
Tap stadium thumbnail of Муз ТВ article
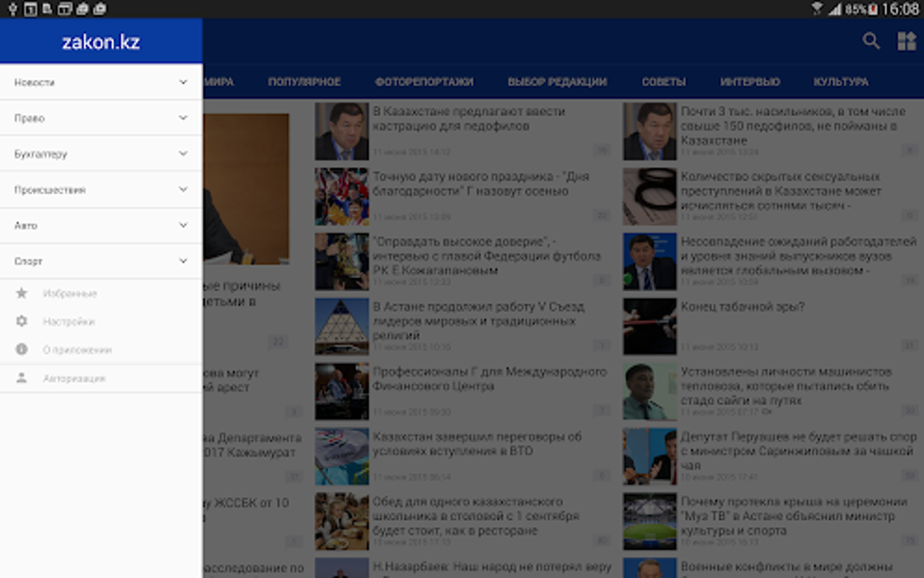[650, 522]
